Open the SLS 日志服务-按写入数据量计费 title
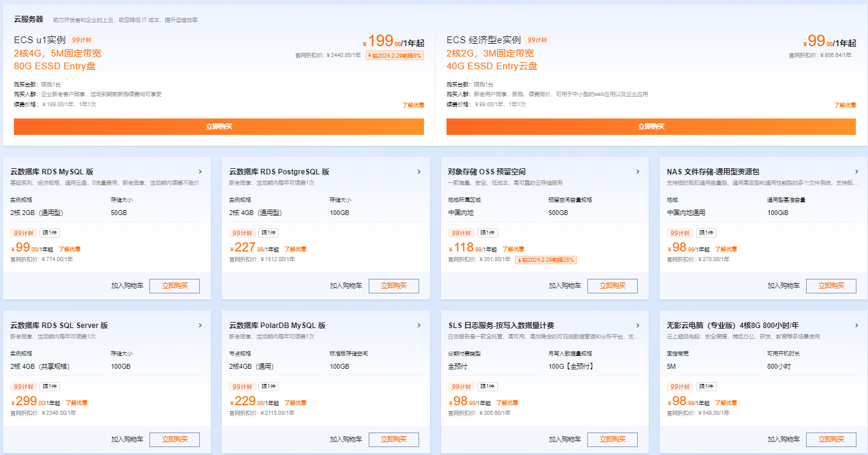868x455 pixels. [501, 326]
